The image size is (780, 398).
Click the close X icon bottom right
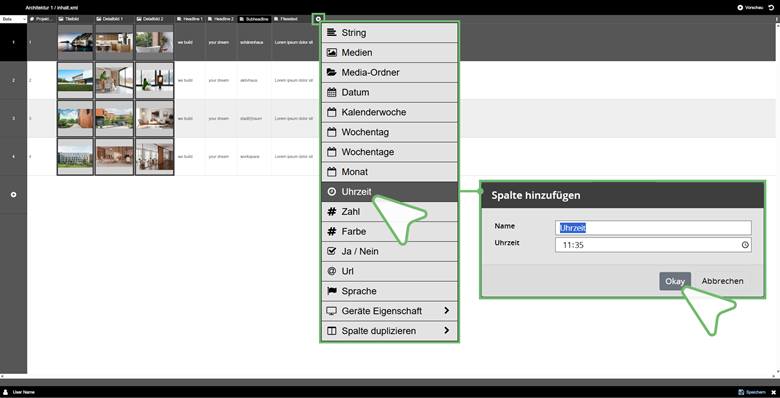click(x=773, y=392)
